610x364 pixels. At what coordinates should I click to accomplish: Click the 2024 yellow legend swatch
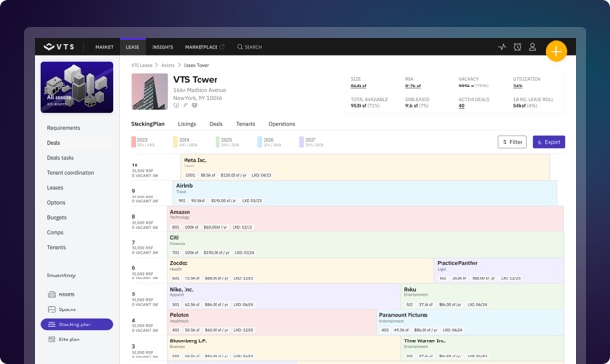point(175,142)
